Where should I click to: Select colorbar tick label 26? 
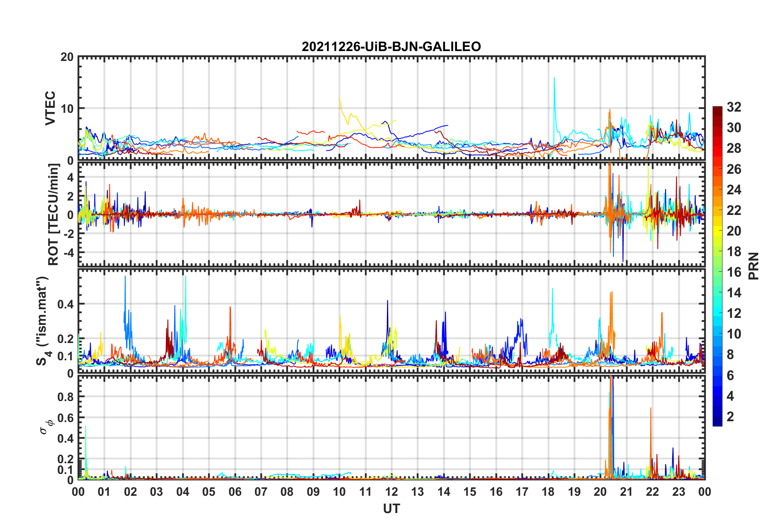tap(734, 169)
